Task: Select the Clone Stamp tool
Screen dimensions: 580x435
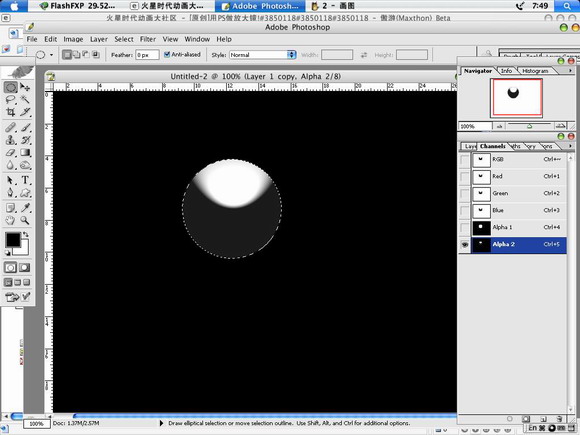Action: [10, 140]
